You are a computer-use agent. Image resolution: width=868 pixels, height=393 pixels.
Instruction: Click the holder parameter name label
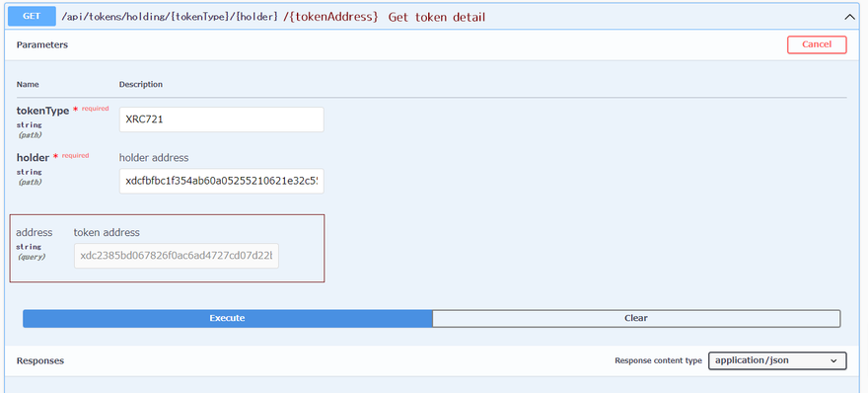click(33, 158)
